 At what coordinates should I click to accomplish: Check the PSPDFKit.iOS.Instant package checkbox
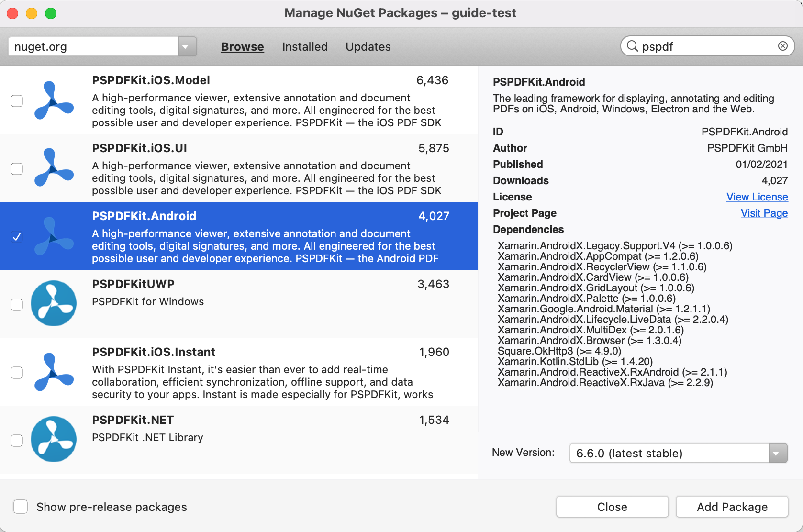pos(17,373)
